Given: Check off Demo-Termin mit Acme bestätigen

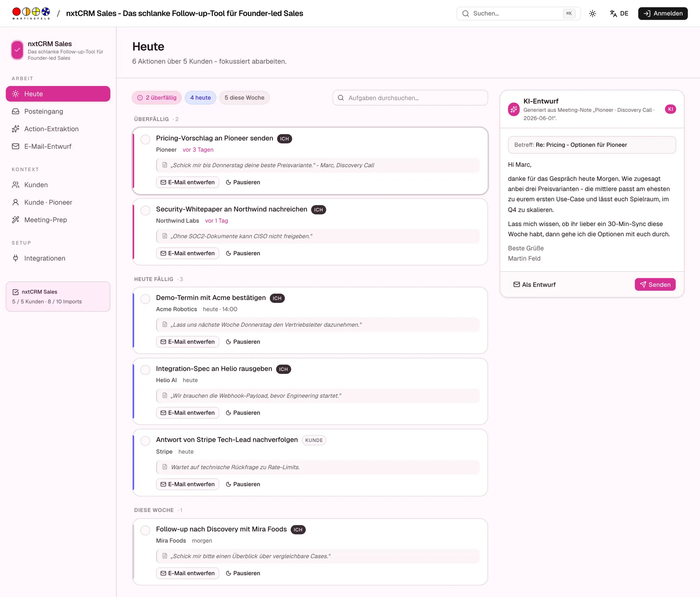Looking at the screenshot, I should pos(145,299).
